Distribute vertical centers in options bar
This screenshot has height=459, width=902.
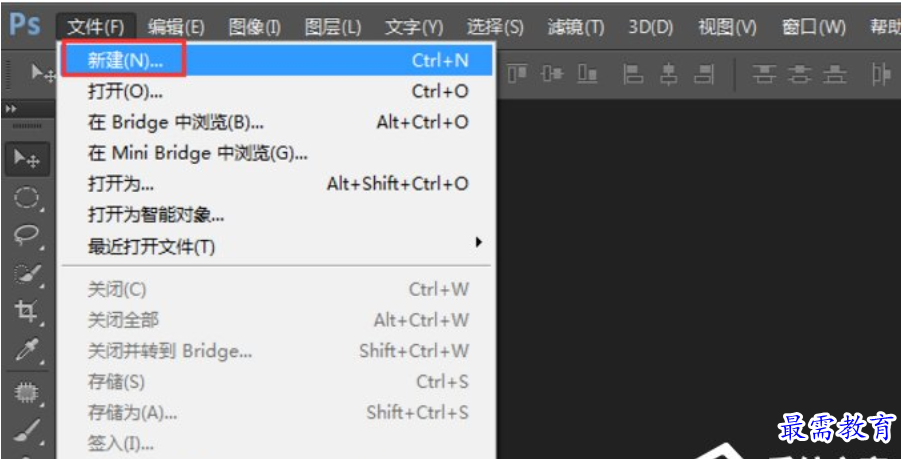point(800,74)
